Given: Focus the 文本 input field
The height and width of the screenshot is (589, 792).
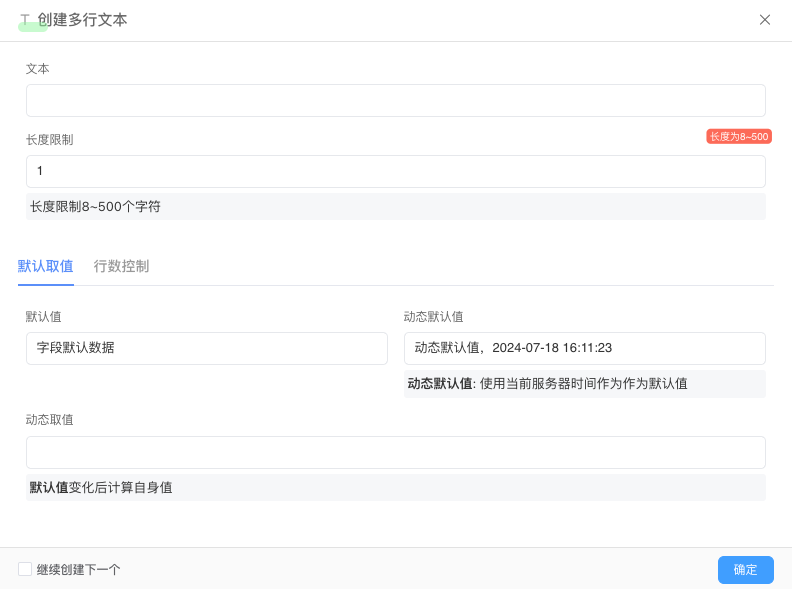Looking at the screenshot, I should [395, 101].
